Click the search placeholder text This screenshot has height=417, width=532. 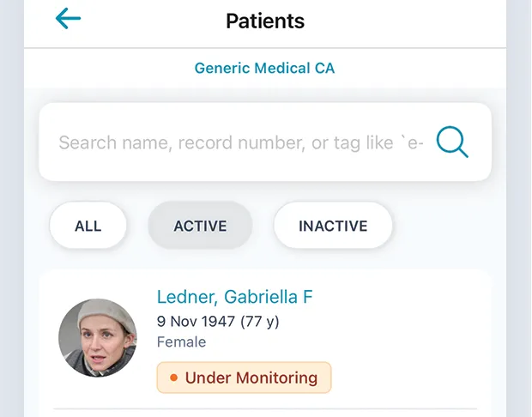[x=240, y=142]
